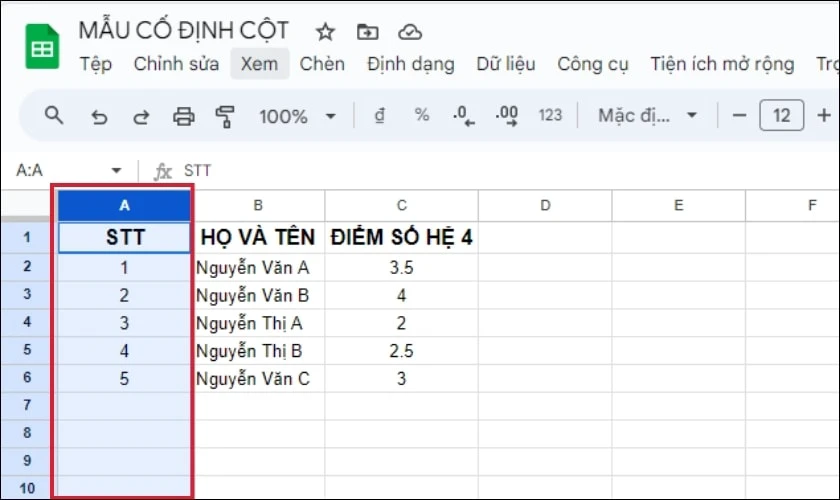Apply currency format with the đ icon

pyautogui.click(x=379, y=115)
